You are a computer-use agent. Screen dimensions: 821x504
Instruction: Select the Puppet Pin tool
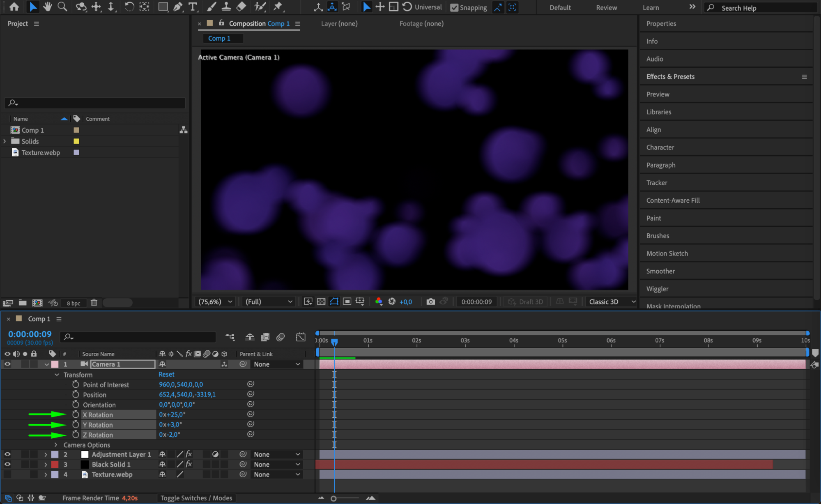tap(278, 7)
